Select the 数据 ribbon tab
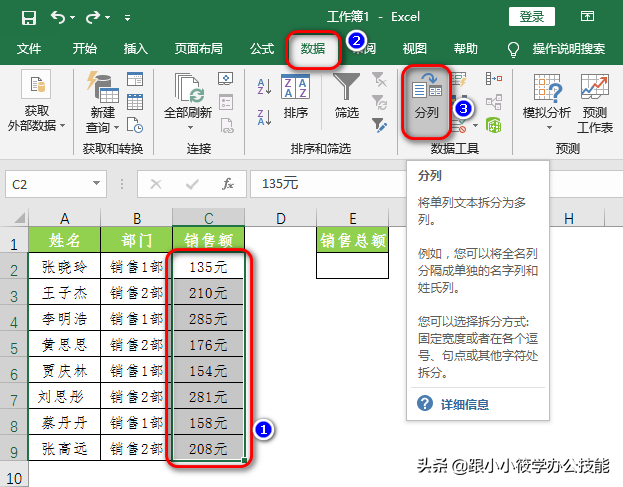The width and height of the screenshot is (623, 487). pyautogui.click(x=313, y=49)
